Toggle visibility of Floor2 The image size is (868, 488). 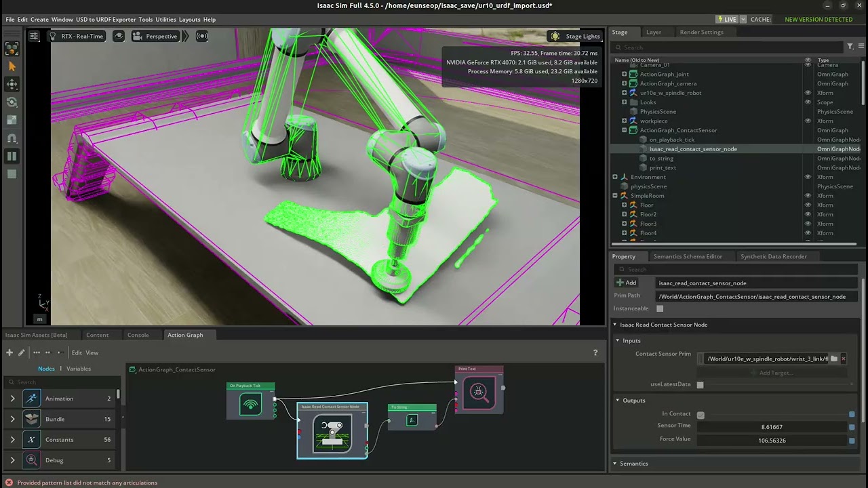pyautogui.click(x=807, y=214)
